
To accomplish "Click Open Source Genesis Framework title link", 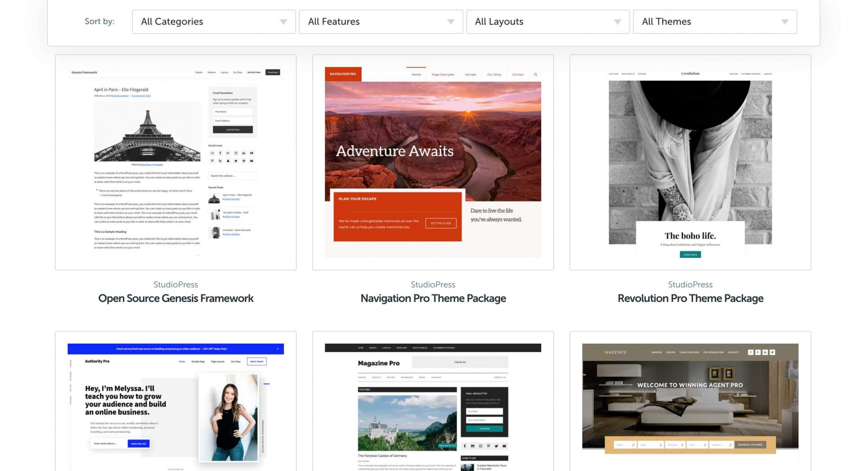I will point(176,298).
